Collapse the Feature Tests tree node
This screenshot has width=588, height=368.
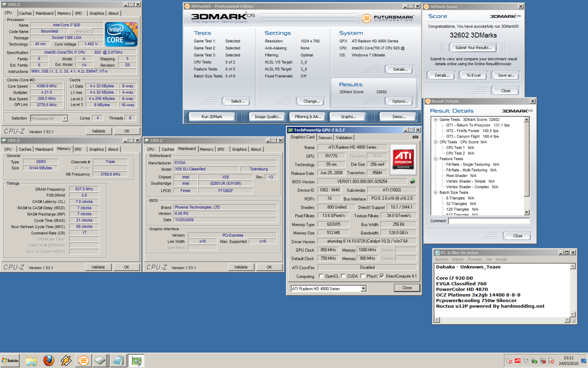click(435, 159)
